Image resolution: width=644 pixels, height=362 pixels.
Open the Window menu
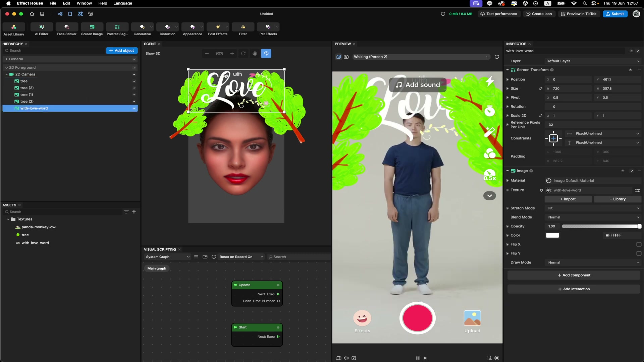click(x=84, y=3)
